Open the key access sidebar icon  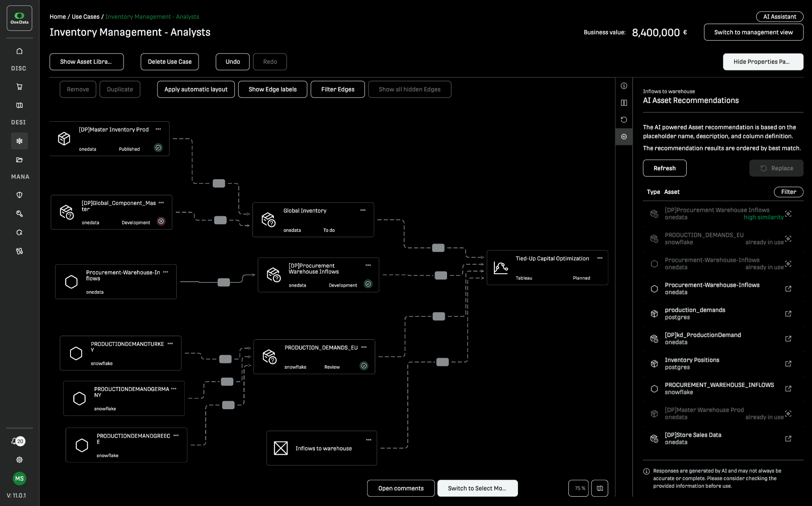[19, 214]
